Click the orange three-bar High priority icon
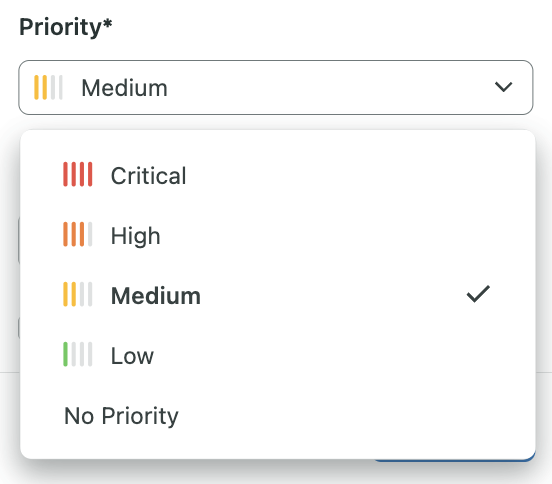 (x=78, y=234)
